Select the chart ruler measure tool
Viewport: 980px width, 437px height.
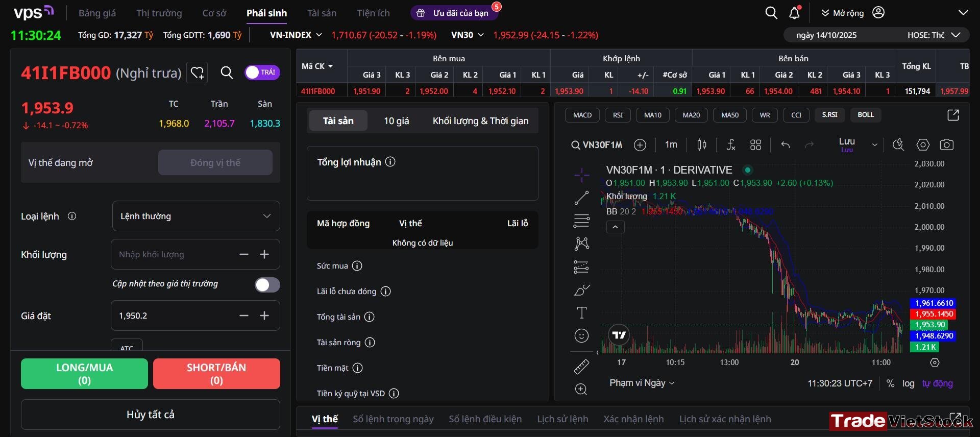click(581, 366)
